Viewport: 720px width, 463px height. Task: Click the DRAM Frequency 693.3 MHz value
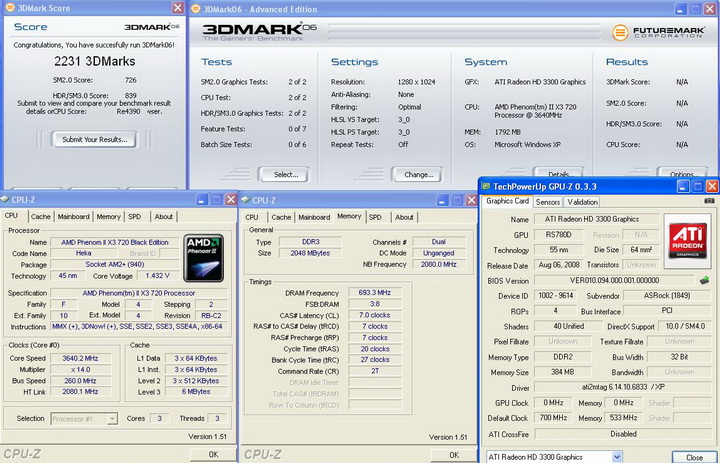tap(375, 293)
